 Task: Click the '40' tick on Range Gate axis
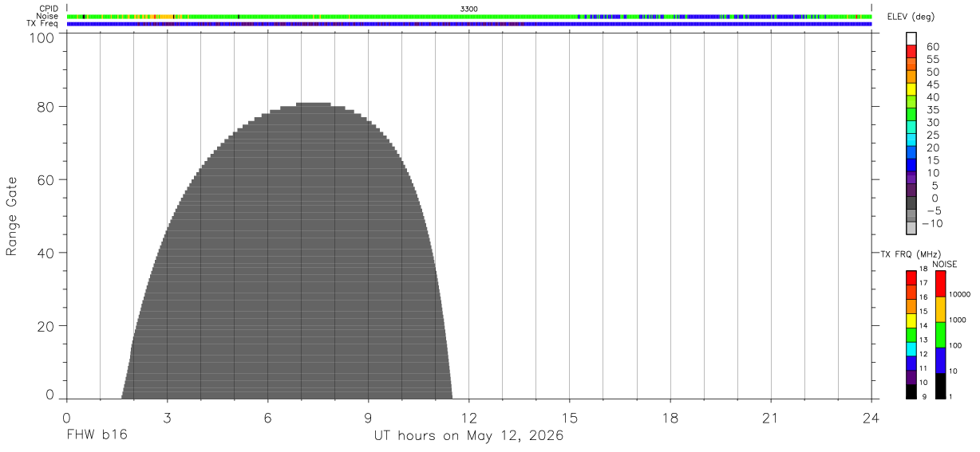point(45,253)
